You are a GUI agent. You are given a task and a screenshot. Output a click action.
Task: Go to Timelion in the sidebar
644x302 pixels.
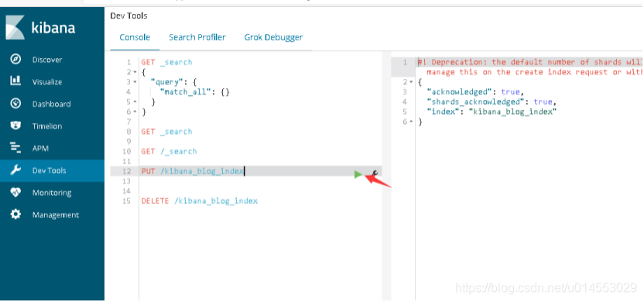[47, 126]
